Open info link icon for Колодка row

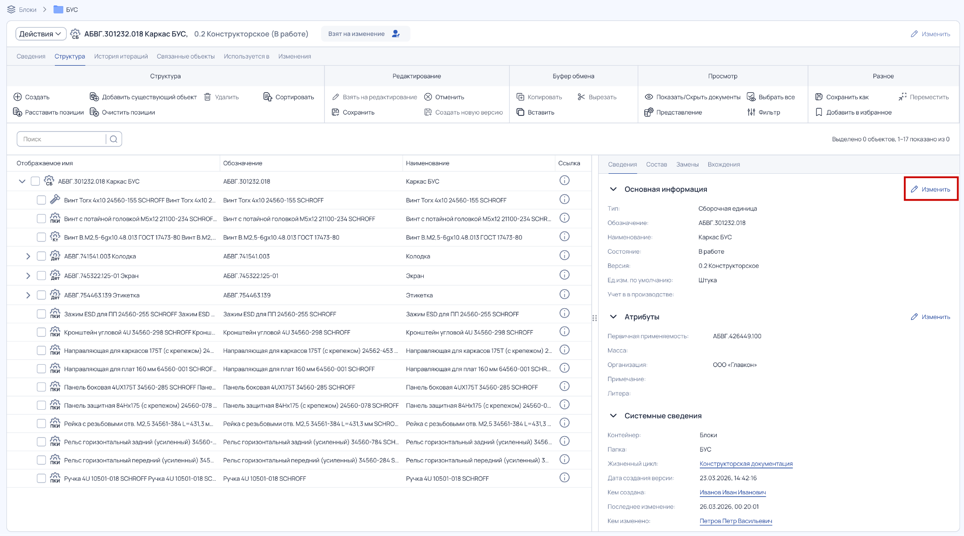pyautogui.click(x=564, y=256)
